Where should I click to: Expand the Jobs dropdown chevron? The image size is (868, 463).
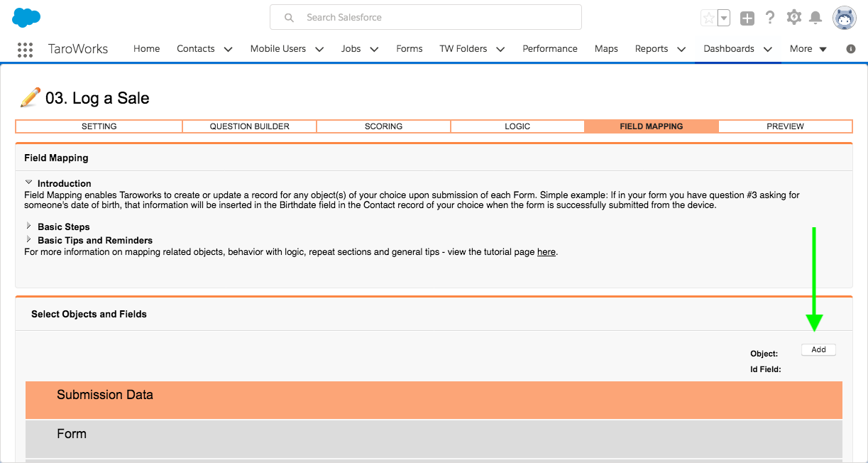(374, 49)
